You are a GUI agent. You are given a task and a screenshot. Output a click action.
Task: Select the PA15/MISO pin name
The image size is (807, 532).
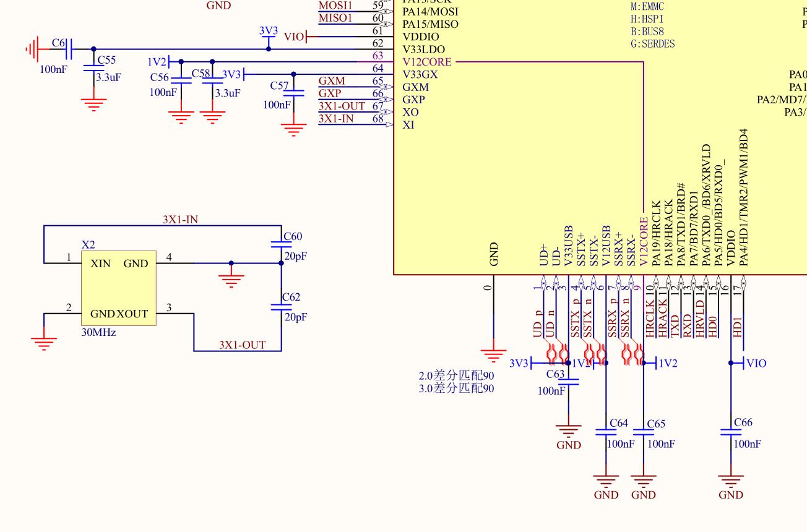(431, 24)
